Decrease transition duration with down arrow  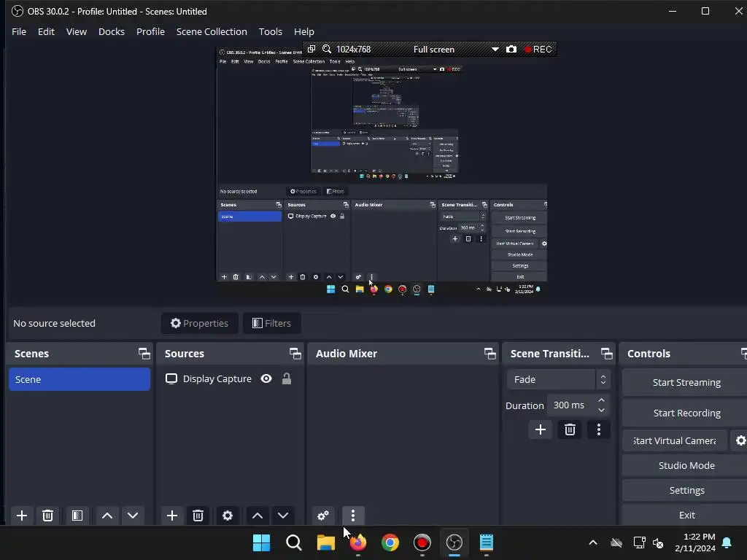coord(601,410)
